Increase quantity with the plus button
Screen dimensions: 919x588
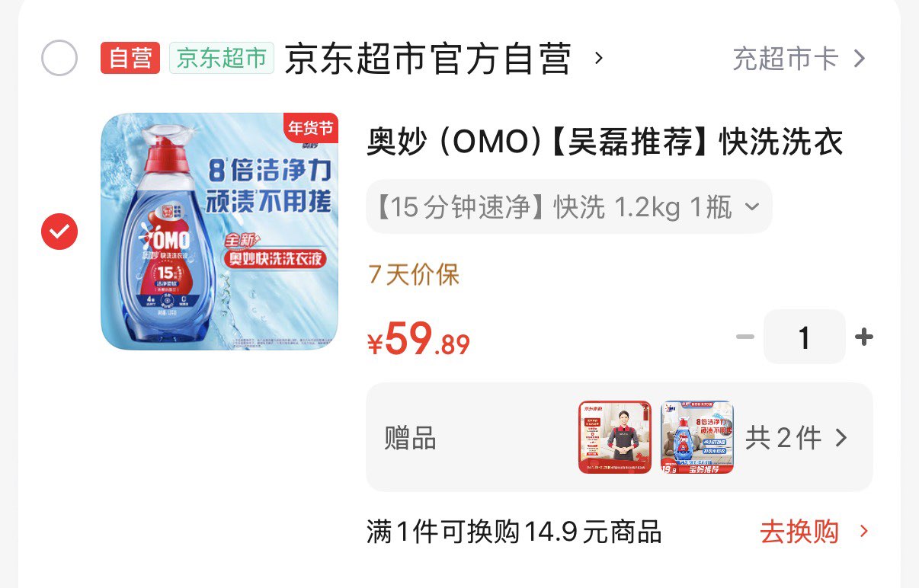pyautogui.click(x=864, y=337)
